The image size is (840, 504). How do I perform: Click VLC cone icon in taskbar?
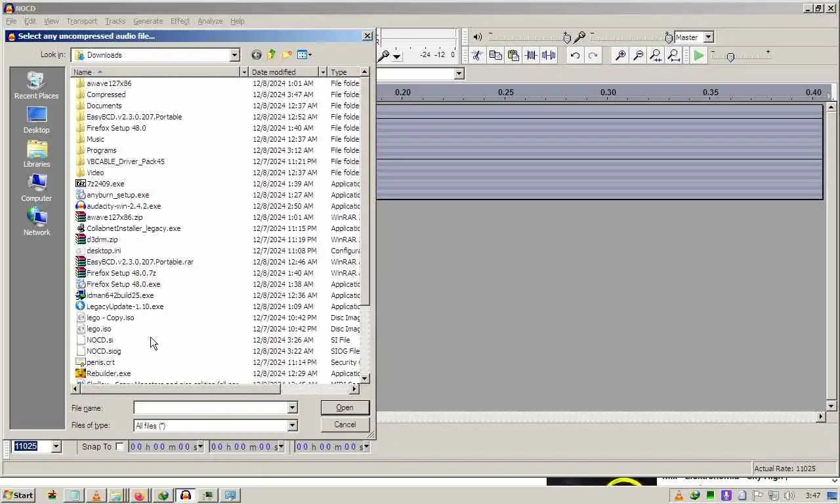click(x=97, y=495)
